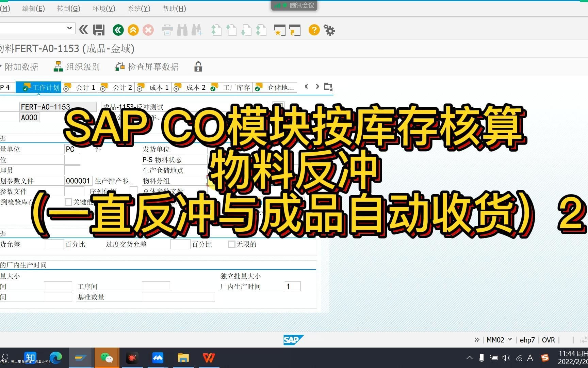Image resolution: width=588 pixels, height=368 pixels.
Task: Click the double-chevron collapse command field icon
Action: click(x=83, y=30)
